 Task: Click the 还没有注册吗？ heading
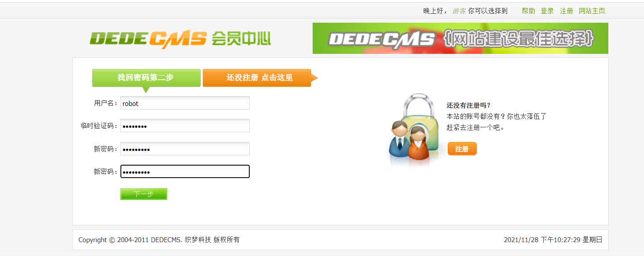click(x=468, y=106)
